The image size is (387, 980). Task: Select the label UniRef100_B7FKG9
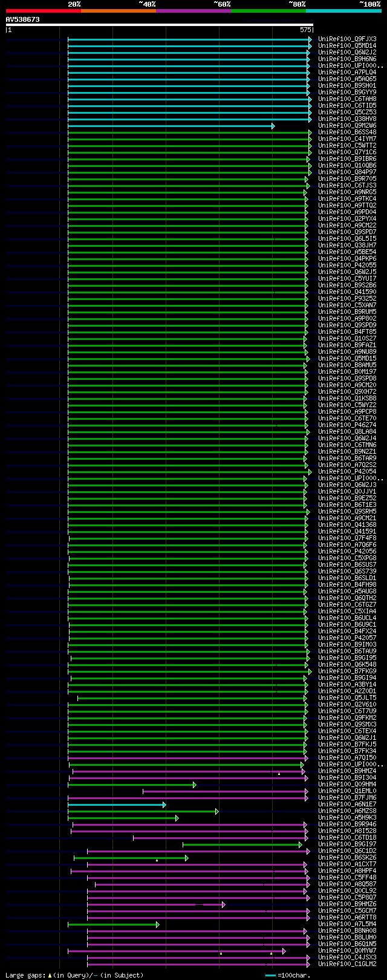pos(347,671)
